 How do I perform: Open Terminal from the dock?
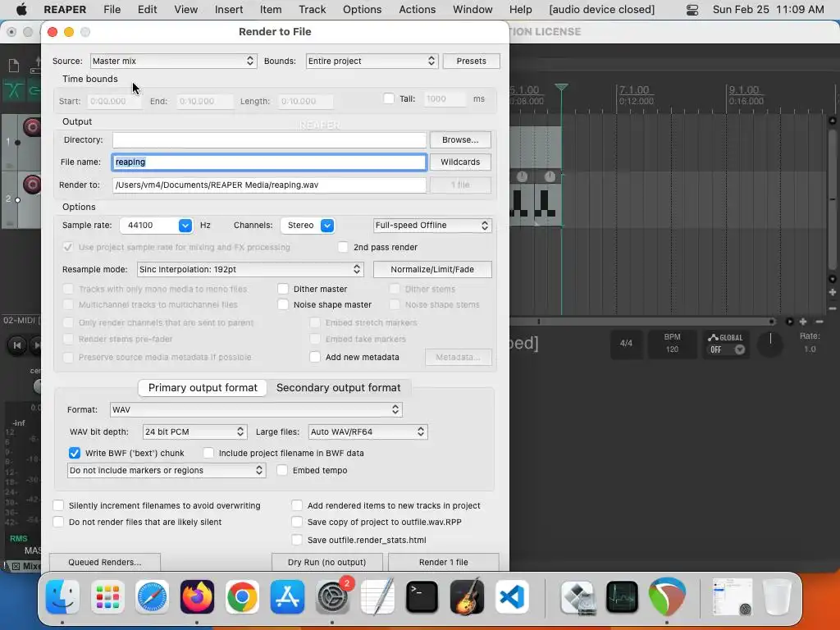[x=422, y=597]
